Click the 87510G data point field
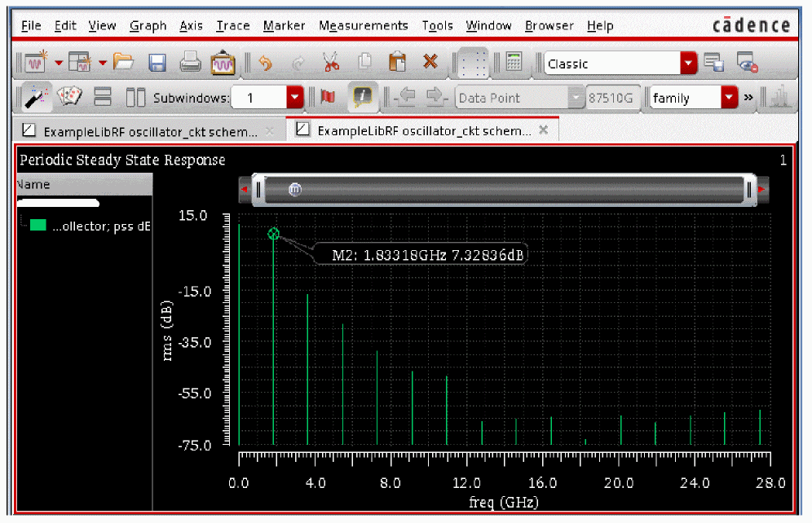The height and width of the screenshot is (523, 812). (x=611, y=99)
